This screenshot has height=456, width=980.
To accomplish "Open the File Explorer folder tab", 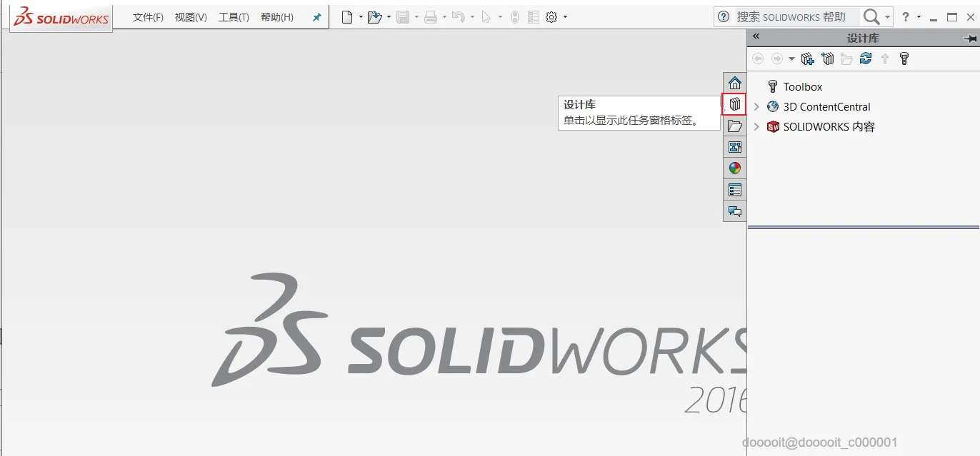I will (x=735, y=126).
